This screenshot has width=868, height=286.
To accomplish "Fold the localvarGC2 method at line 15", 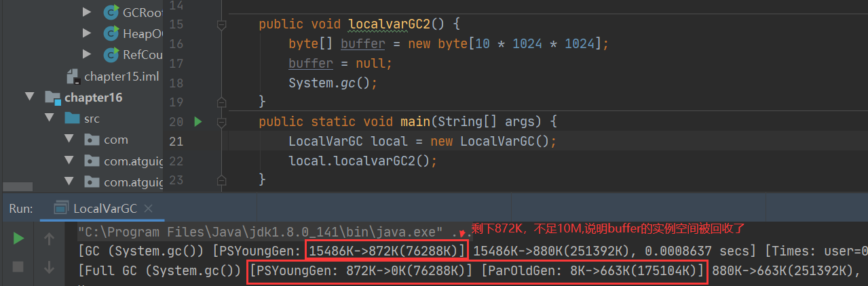I will pyautogui.click(x=221, y=24).
